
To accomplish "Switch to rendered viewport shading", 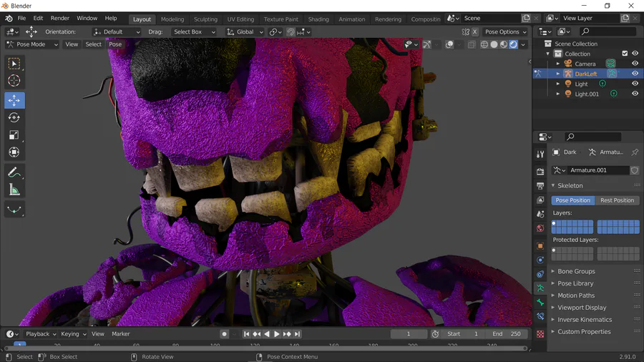I will coord(513,44).
